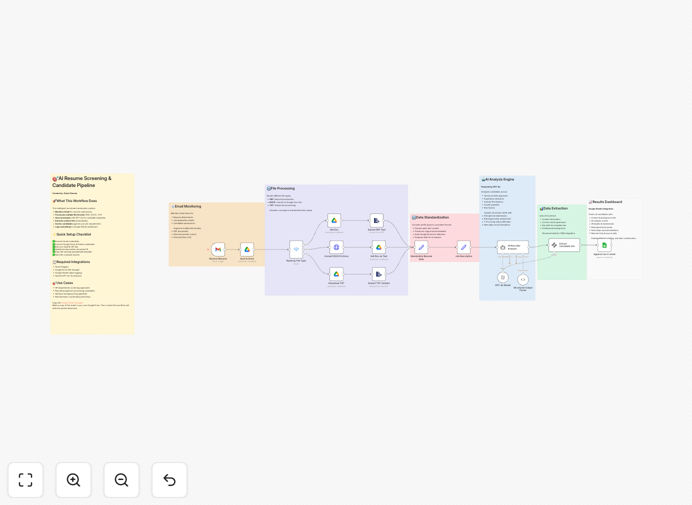The height and width of the screenshot is (505, 692).
Task: Open the orange link in the yellow note
Action: 72,303
